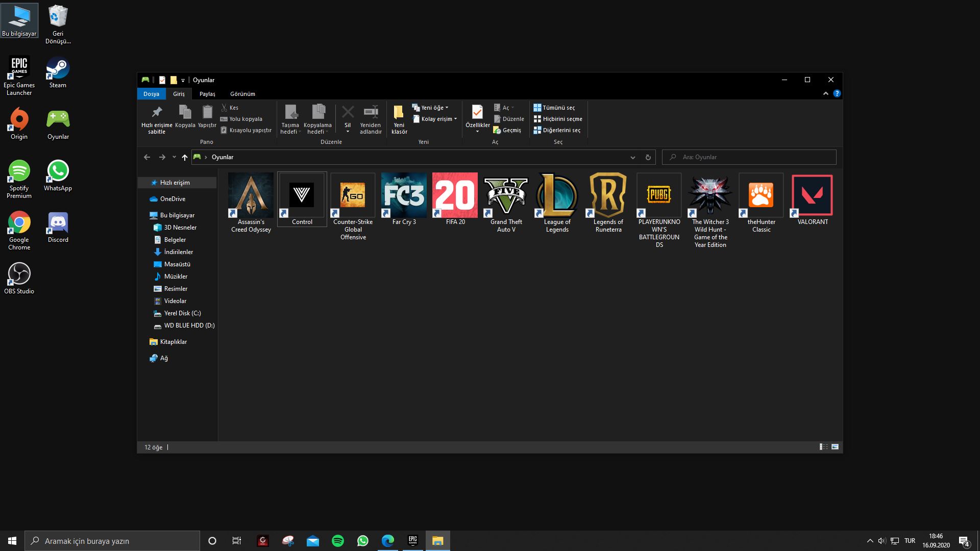The image size is (980, 551).
Task: Switch to large icons view in status bar
Action: (x=835, y=447)
